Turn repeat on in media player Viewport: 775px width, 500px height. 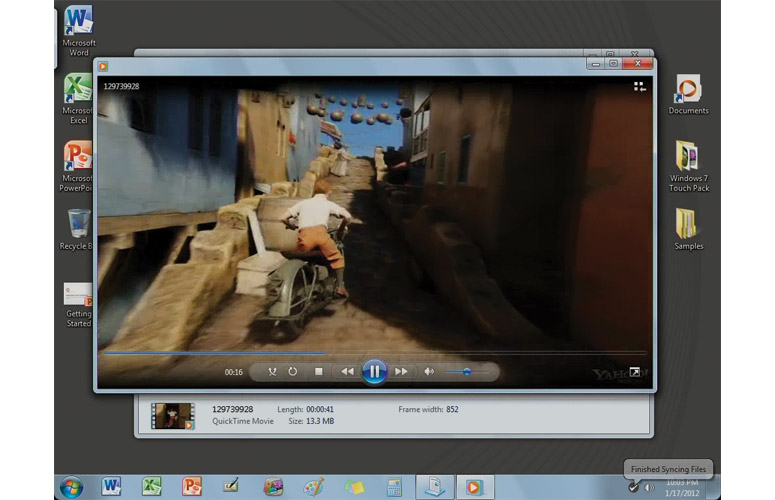pyautogui.click(x=293, y=371)
